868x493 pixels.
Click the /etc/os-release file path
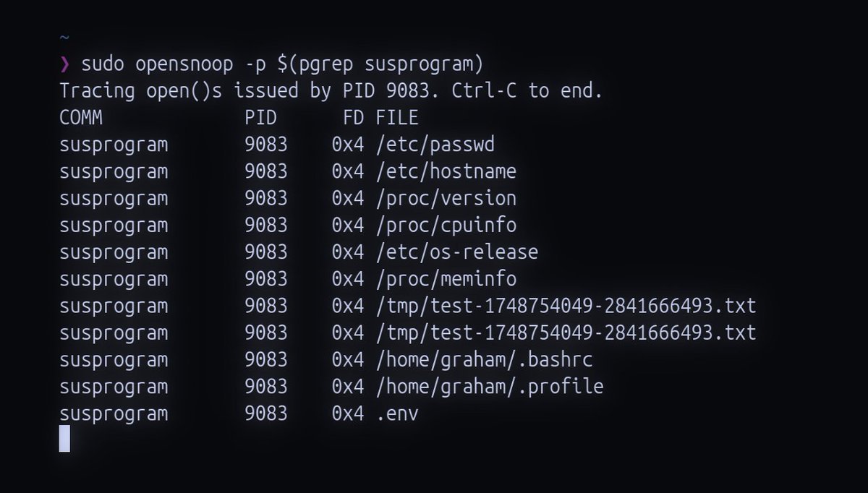(x=457, y=252)
